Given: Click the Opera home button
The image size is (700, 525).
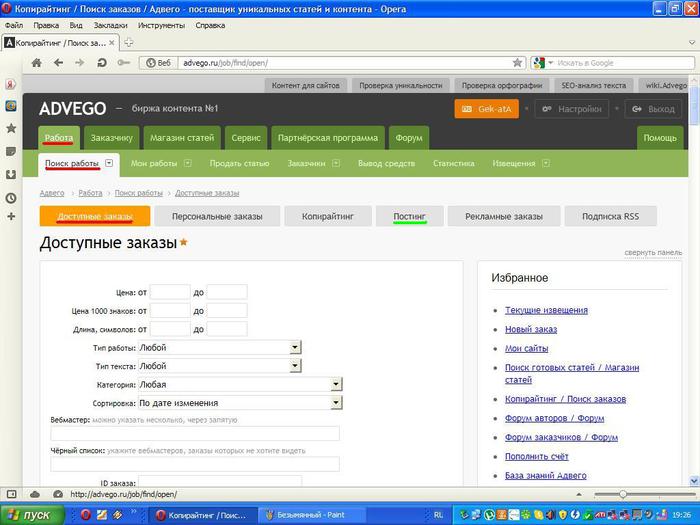Looking at the screenshot, I should [x=37, y=63].
